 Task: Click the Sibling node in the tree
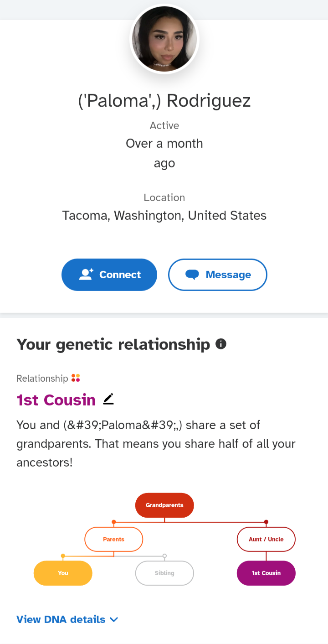164,573
